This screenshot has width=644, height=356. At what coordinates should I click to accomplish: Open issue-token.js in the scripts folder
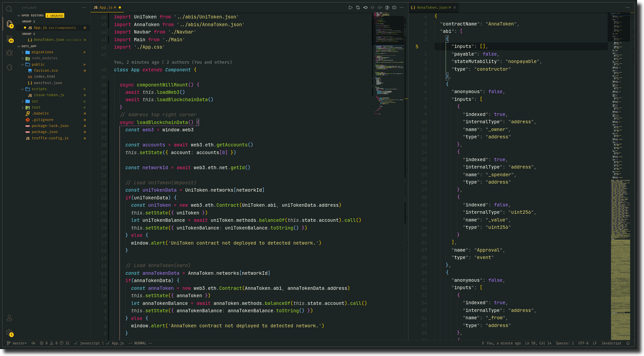pyautogui.click(x=49, y=95)
